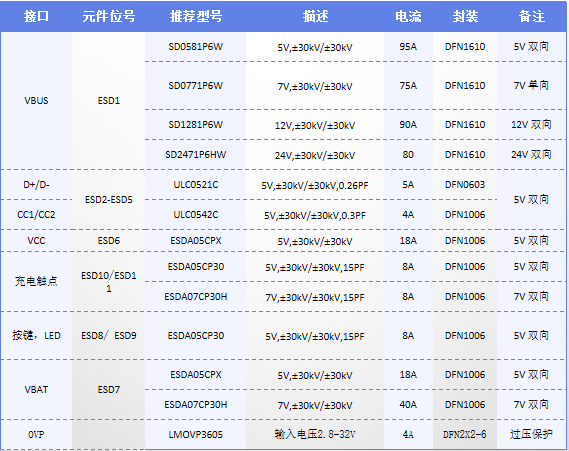Viewport: 569px width, 451px height.
Task: Select the SD0581P6W model cell
Action: 196,47
